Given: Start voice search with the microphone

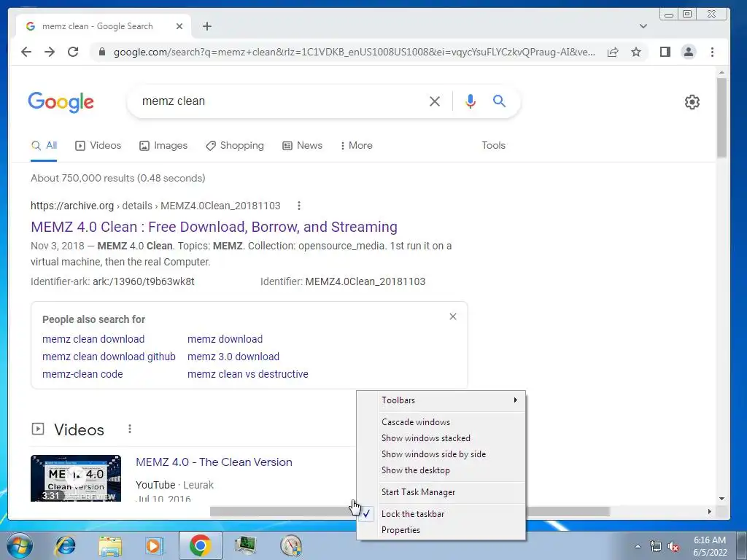Looking at the screenshot, I should [x=471, y=101].
